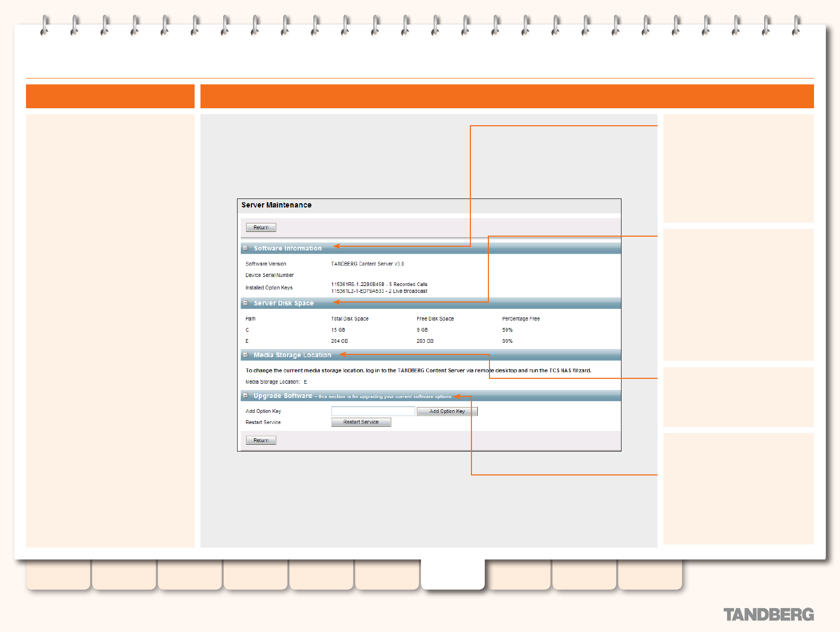Click the Add Option Key field label

click(263, 411)
